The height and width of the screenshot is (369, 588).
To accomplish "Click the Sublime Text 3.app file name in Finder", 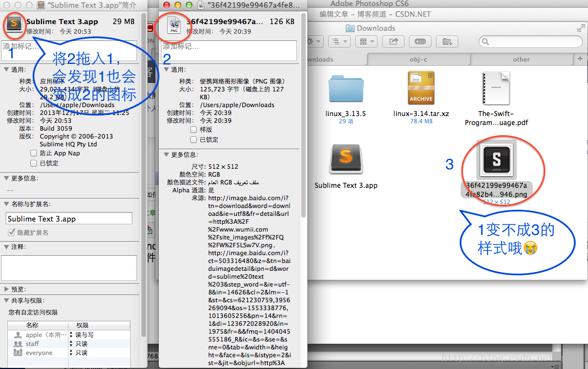I will [x=346, y=185].
